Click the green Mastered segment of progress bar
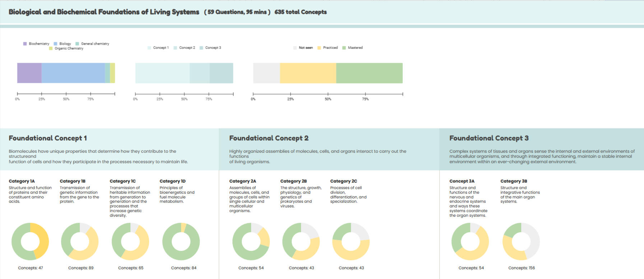The image size is (644, 279). click(369, 73)
